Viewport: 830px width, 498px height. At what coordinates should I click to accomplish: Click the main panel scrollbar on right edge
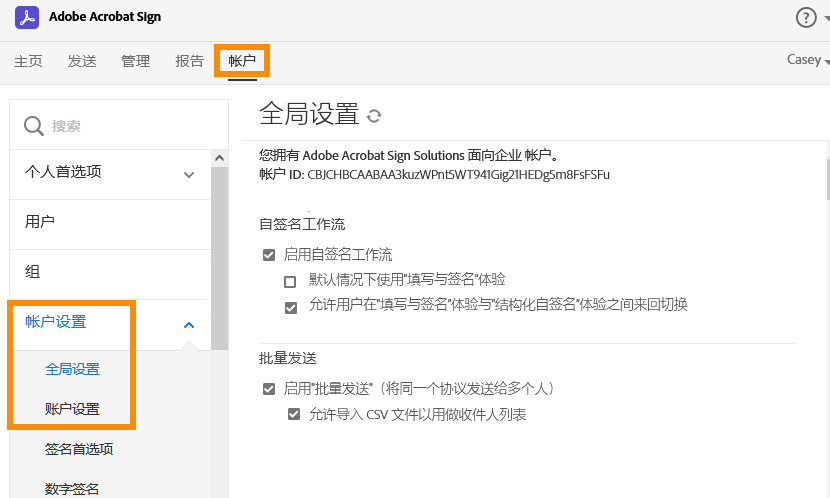[828, 180]
